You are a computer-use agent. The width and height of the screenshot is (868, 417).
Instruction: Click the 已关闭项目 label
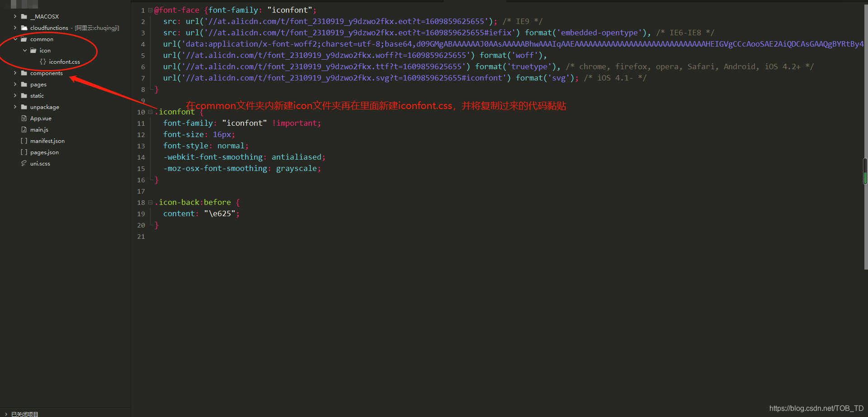coord(25,414)
